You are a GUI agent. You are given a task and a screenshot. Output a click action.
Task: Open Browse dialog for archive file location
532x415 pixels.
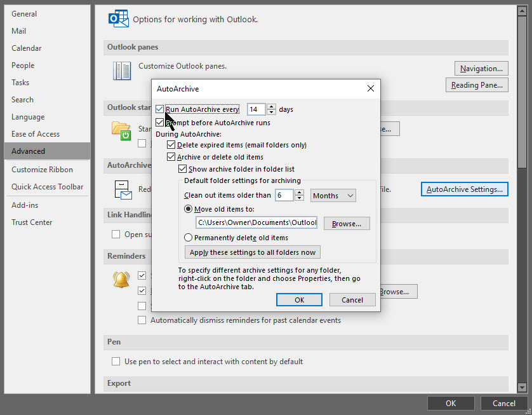[x=347, y=223]
